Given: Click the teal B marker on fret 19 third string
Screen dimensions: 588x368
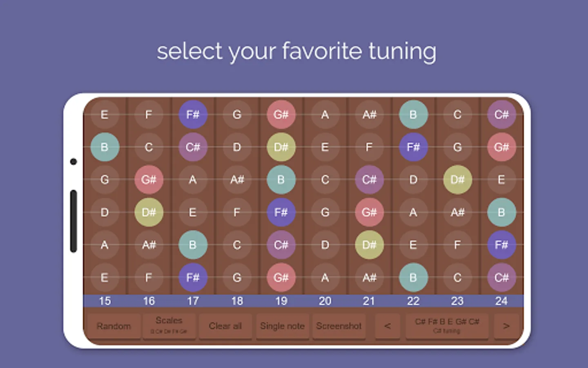Looking at the screenshot, I should [281, 180].
